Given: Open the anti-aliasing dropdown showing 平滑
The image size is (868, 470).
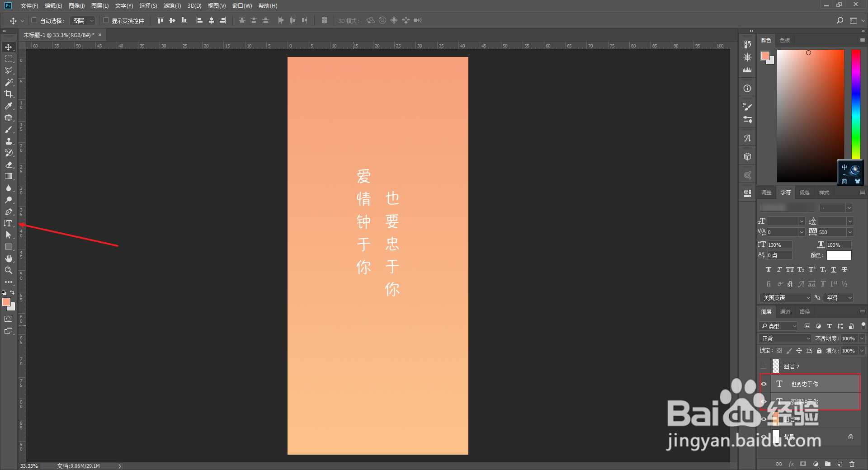Looking at the screenshot, I should point(837,297).
